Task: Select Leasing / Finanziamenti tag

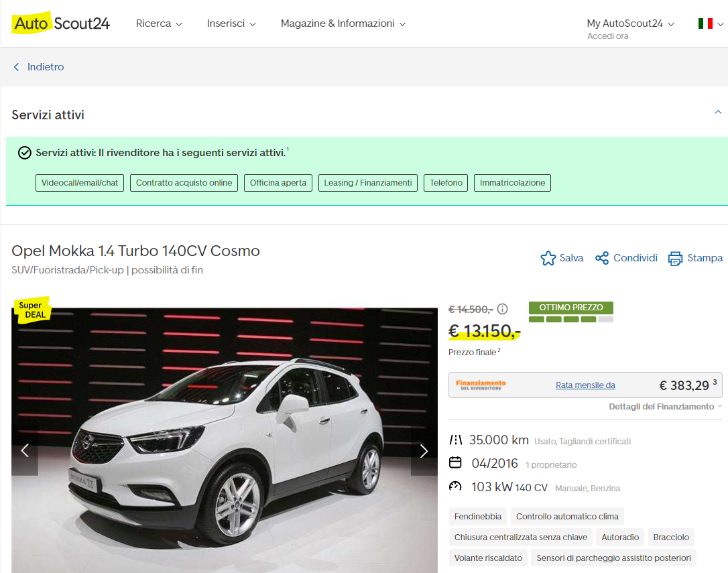Action: (x=368, y=183)
